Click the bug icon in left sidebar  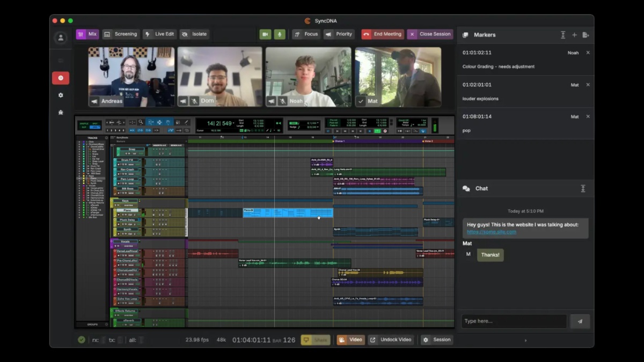point(61,112)
